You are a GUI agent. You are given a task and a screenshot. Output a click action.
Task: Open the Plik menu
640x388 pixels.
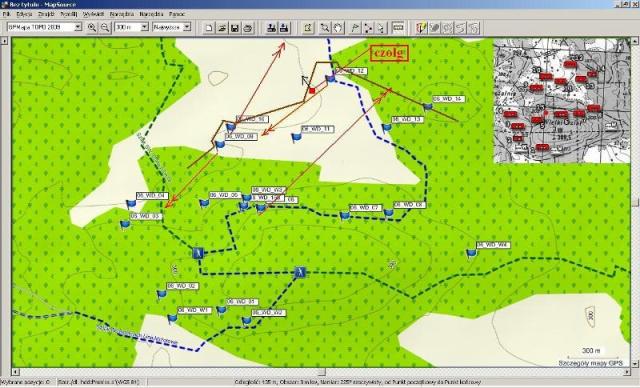(x=6, y=14)
